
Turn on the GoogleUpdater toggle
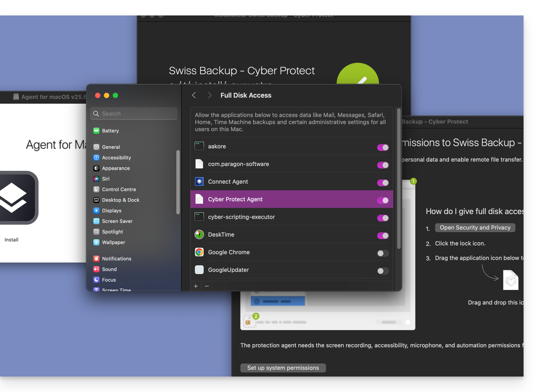pyautogui.click(x=383, y=271)
